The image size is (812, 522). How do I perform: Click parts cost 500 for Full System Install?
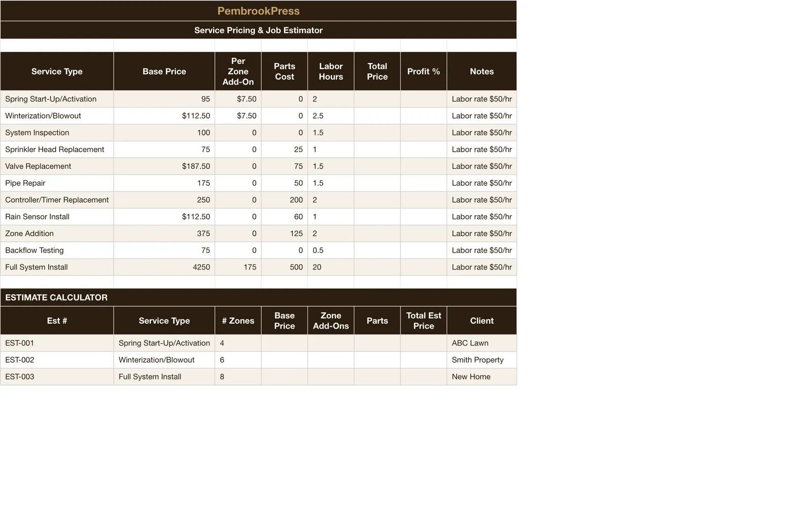284,267
